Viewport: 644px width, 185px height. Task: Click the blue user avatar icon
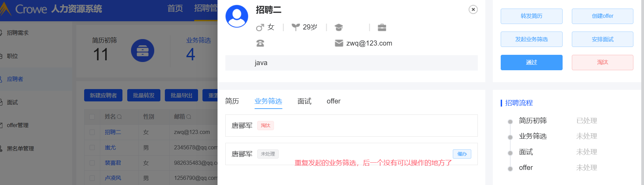pos(237,16)
